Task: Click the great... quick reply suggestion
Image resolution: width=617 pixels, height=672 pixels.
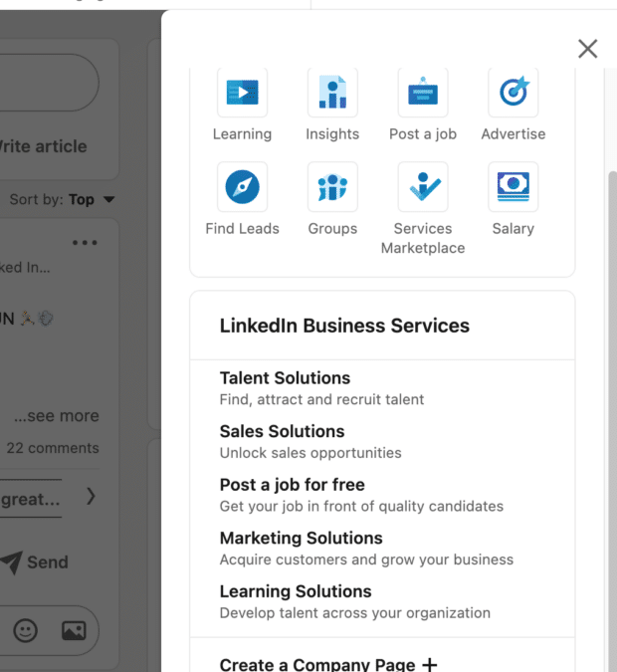Action: coord(31,499)
